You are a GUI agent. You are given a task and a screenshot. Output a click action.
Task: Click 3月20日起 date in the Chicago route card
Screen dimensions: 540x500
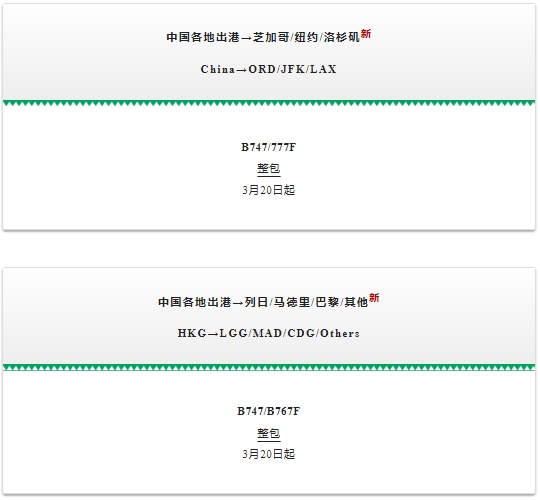pyautogui.click(x=269, y=190)
